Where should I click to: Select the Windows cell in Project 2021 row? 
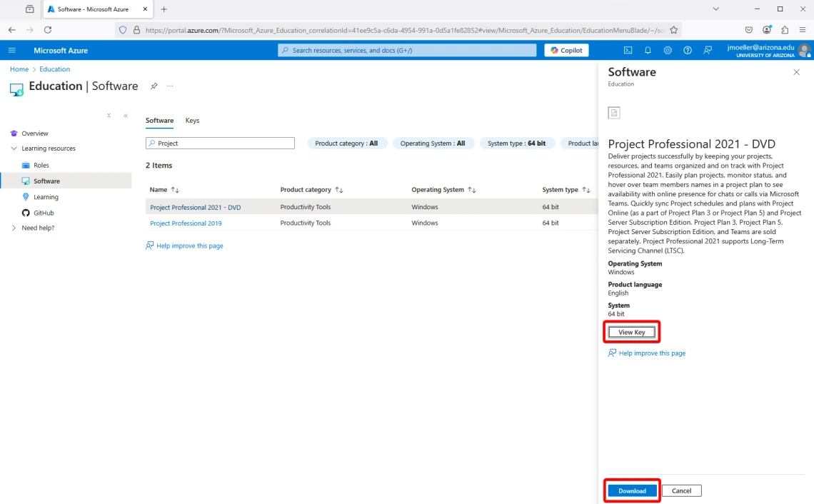[425, 207]
